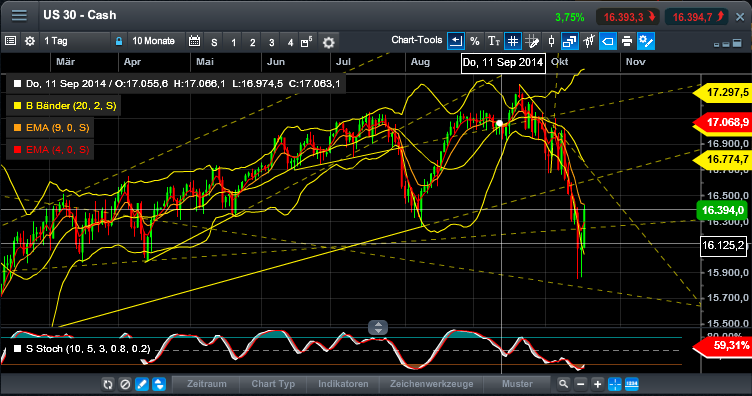Select chart preset 2
Image resolution: width=752 pixels, height=396 pixels.
(252, 42)
